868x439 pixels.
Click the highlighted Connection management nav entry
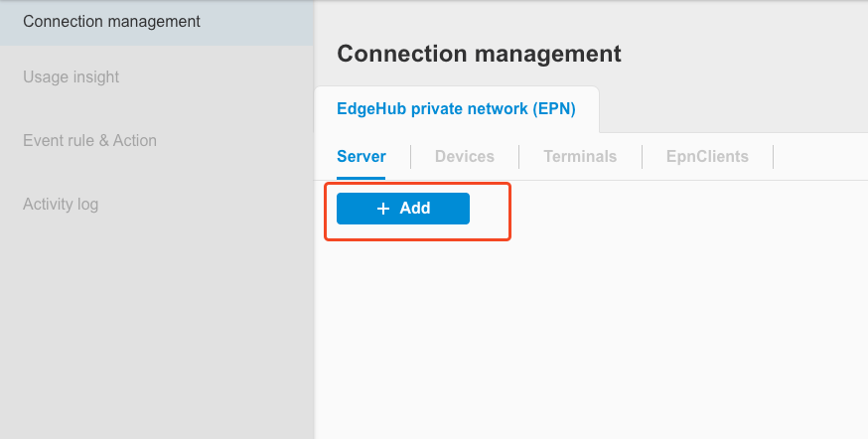coord(111,21)
